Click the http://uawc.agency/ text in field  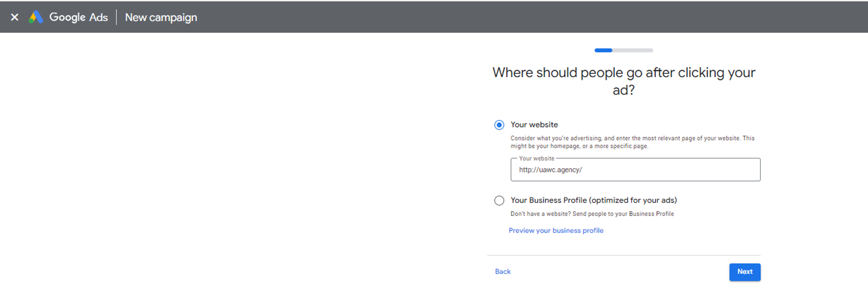(550, 170)
